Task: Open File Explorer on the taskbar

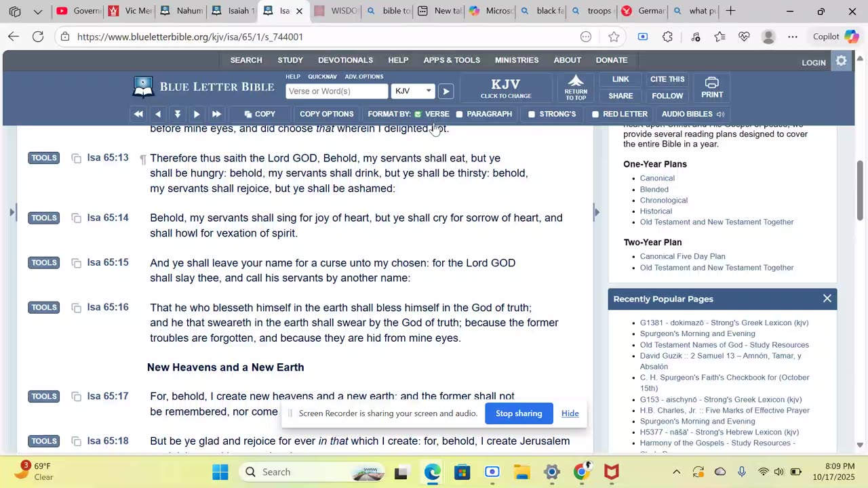Action: coord(521,472)
